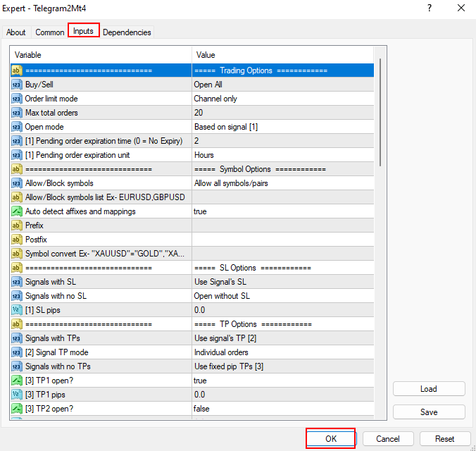Click the icon next to Signals with TPs

(x=17, y=338)
